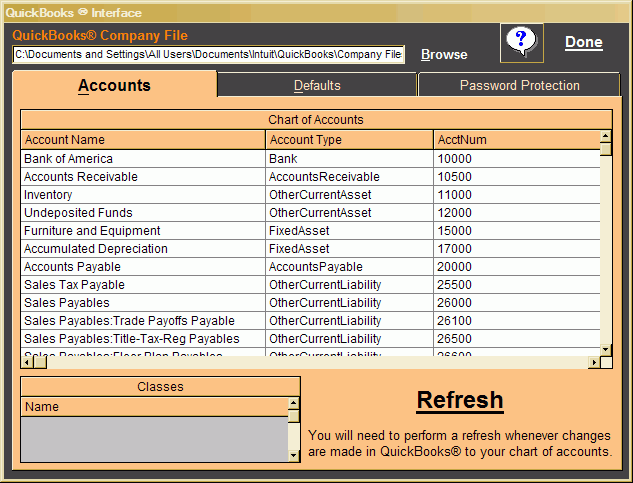Image resolution: width=633 pixels, height=483 pixels.
Task: Click the Done link
Action: [x=584, y=42]
